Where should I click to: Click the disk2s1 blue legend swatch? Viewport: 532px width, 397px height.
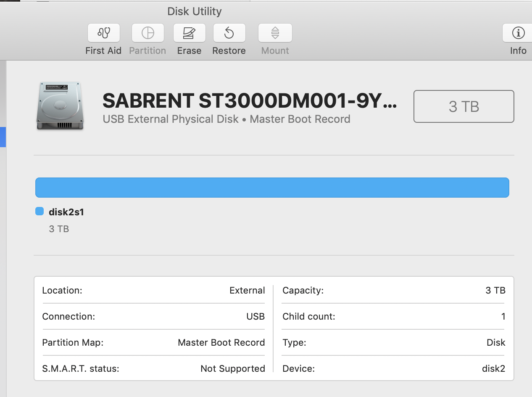click(40, 212)
